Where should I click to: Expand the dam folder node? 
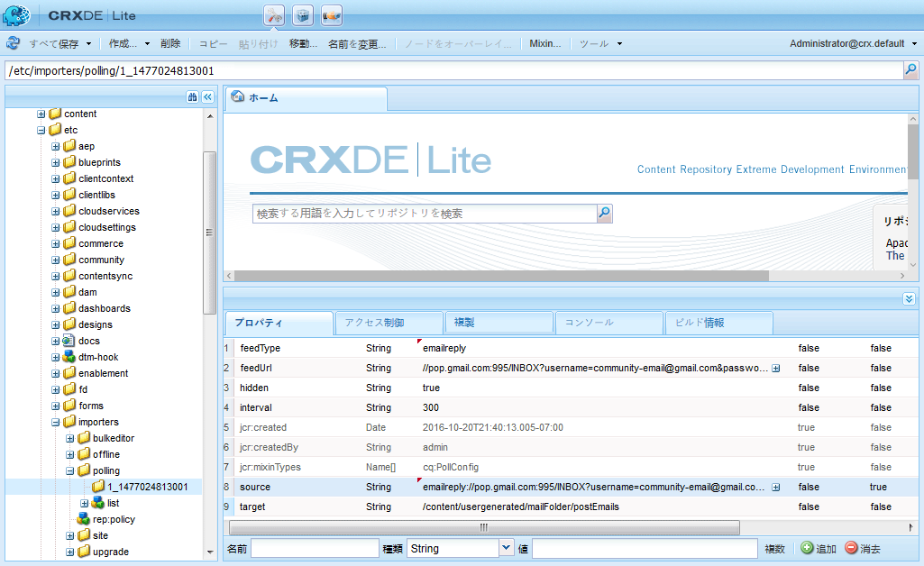[x=55, y=292]
